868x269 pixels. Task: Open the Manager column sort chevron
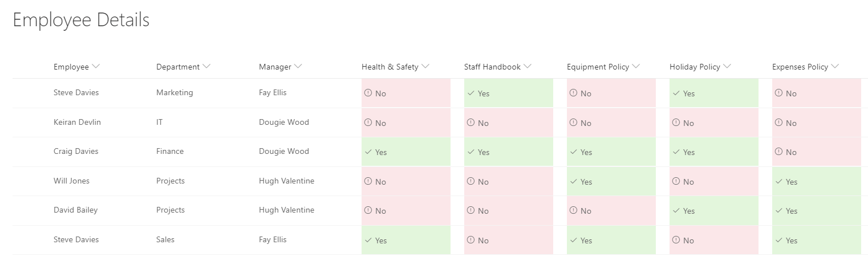(x=298, y=67)
